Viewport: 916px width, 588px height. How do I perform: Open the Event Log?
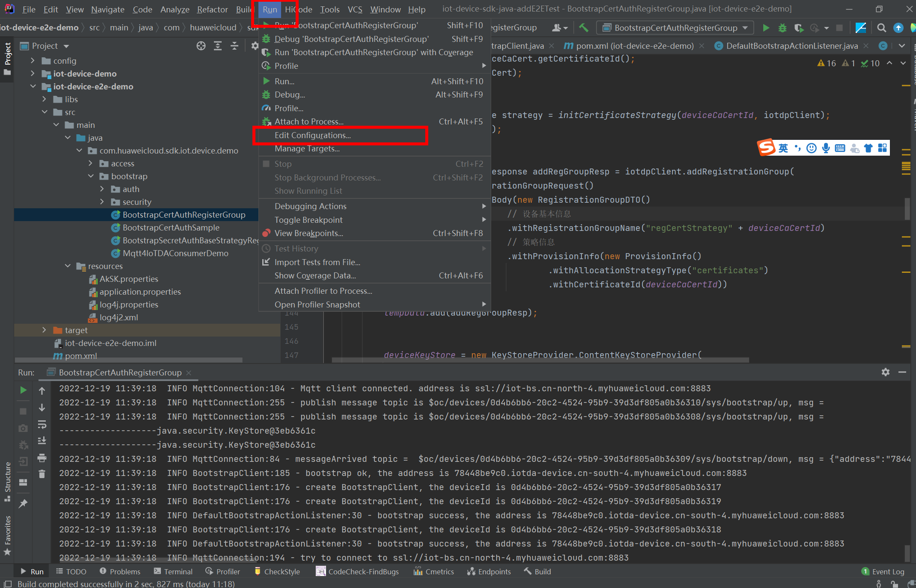(883, 572)
